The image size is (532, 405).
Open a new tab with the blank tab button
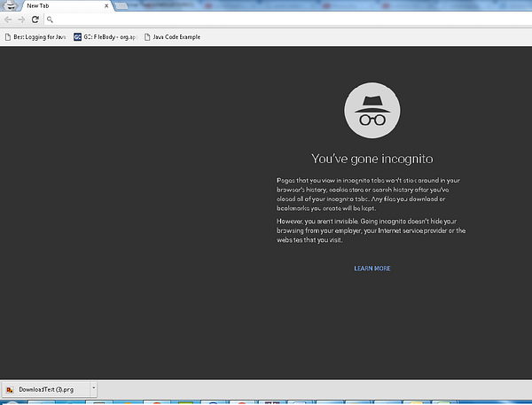[121, 6]
